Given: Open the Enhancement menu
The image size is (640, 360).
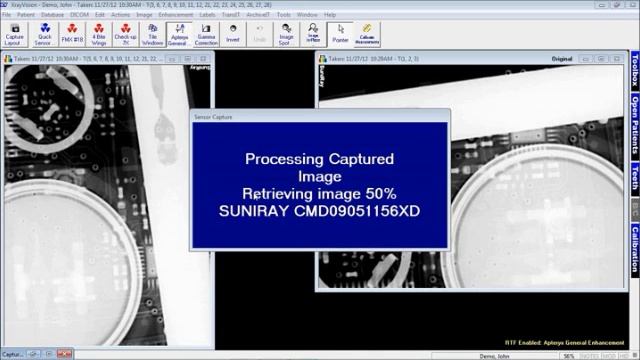Looking at the screenshot, I should (x=176, y=15).
